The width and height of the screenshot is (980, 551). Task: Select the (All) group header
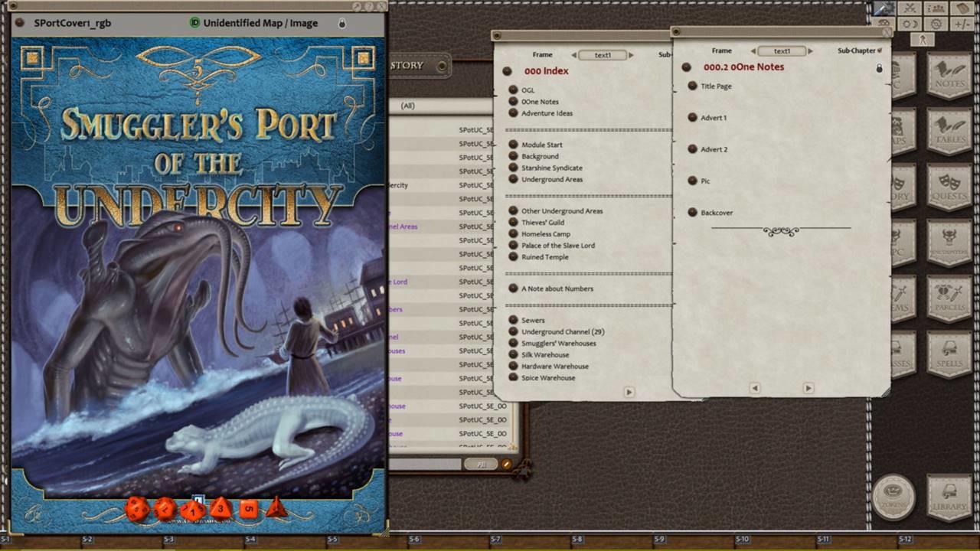(406, 106)
